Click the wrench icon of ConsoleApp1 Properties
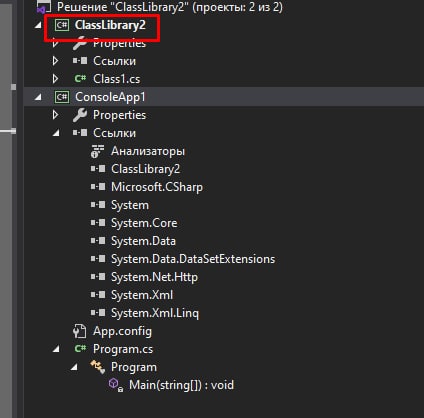424x418 pixels. [x=80, y=115]
